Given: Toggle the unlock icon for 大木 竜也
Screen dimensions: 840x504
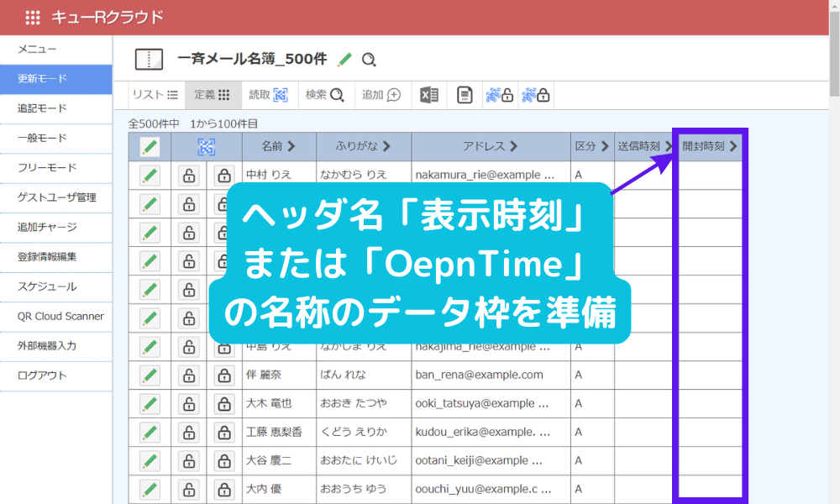Looking at the screenshot, I should click(x=188, y=404).
